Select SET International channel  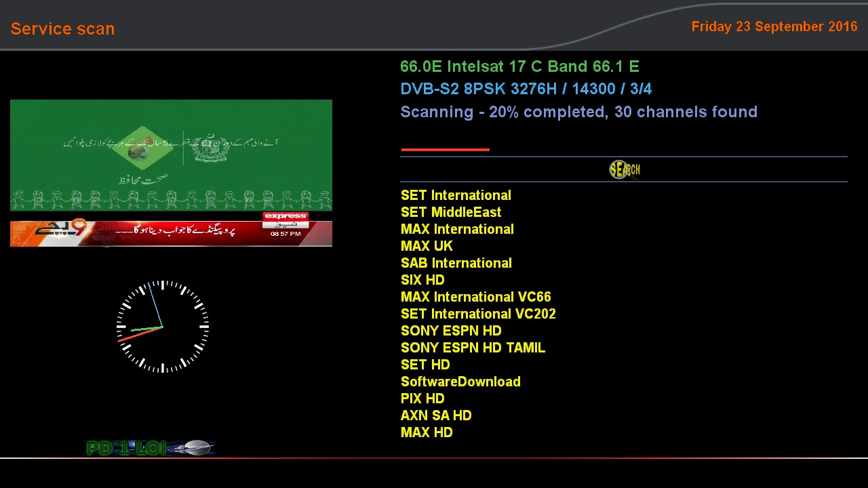[456, 195]
